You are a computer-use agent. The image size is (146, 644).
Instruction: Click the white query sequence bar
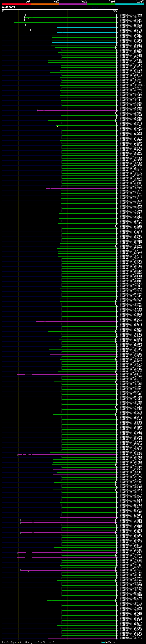(x=60, y=9)
